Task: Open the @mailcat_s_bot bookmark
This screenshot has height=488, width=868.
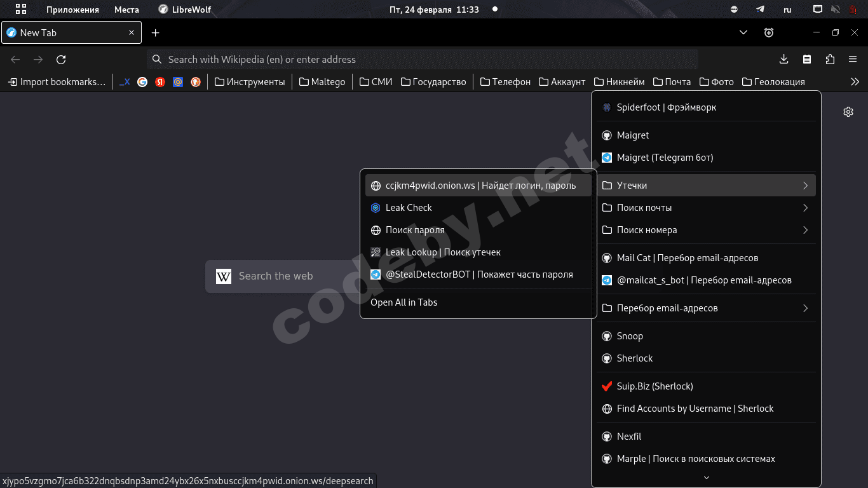Action: [706, 280]
